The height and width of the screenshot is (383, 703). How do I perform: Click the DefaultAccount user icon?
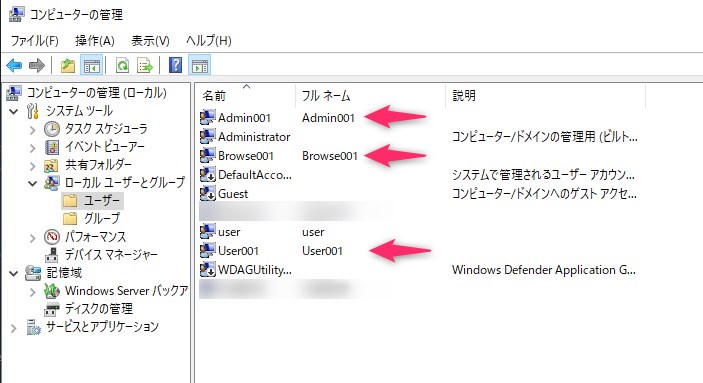(207, 174)
